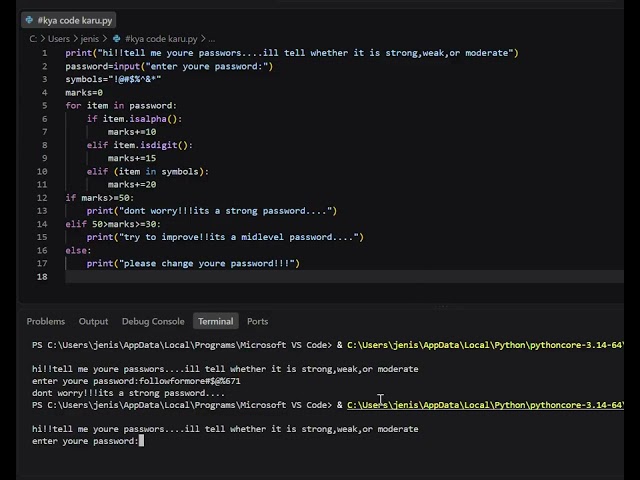Click line number 5 in the gutter
The image size is (640, 480).
tap(44, 106)
